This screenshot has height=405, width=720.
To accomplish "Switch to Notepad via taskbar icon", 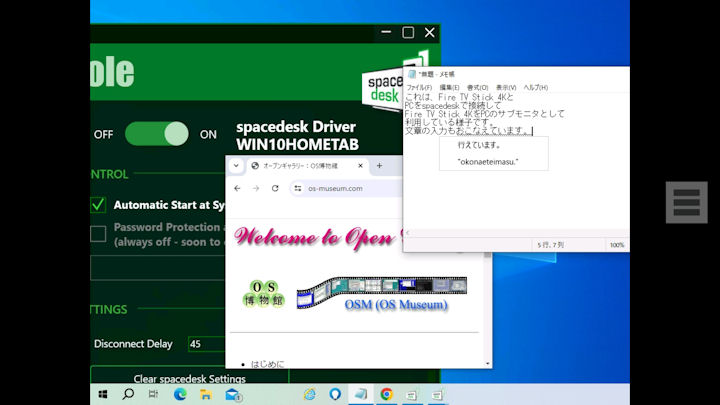I will (361, 394).
